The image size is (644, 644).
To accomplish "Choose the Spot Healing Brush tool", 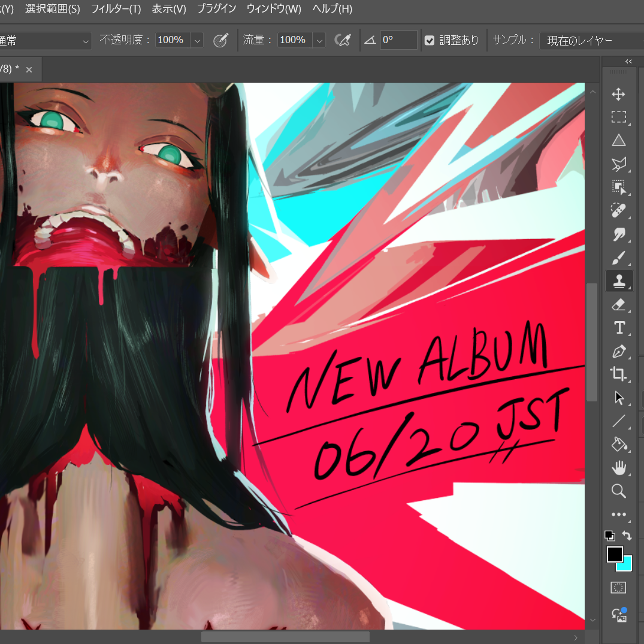I will point(618,211).
